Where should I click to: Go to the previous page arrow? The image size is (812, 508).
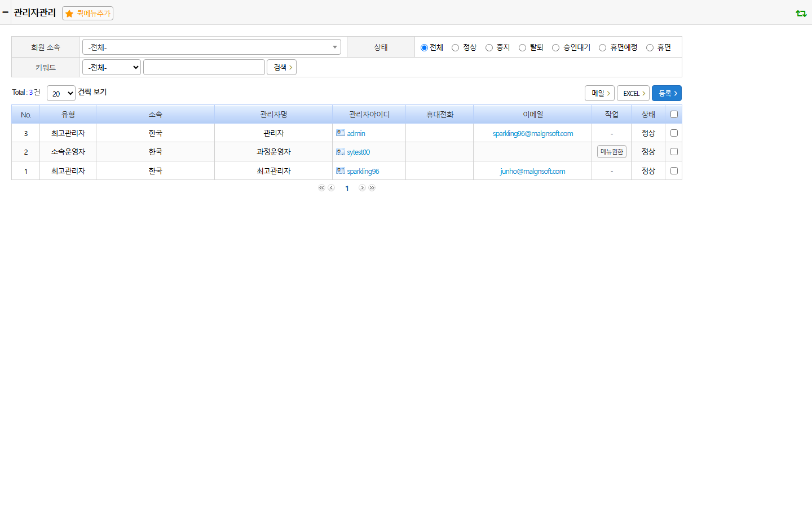point(332,188)
